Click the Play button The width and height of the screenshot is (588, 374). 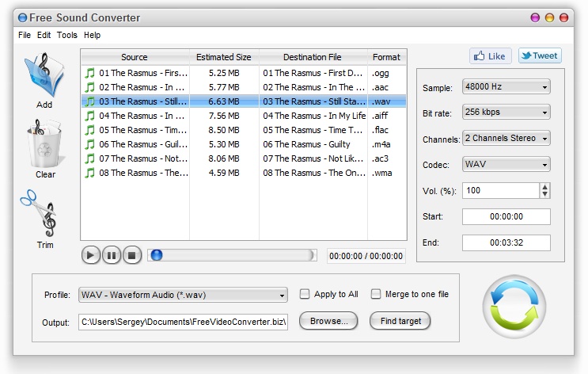coord(90,256)
